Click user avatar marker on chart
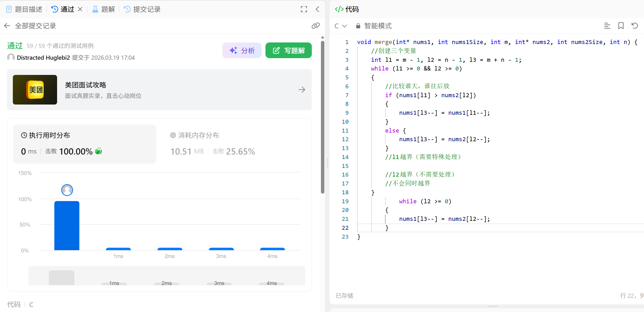The width and height of the screenshot is (644, 312). (67, 190)
